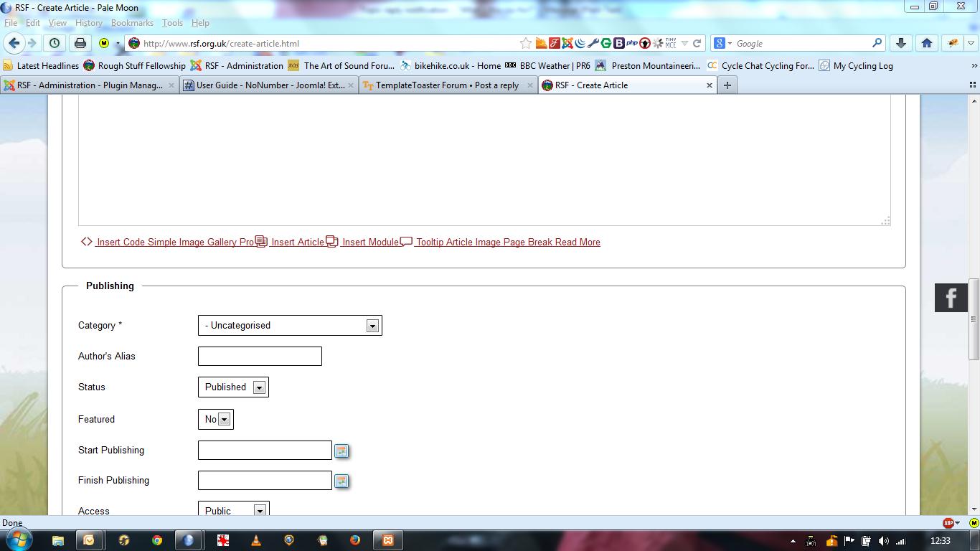The width and height of the screenshot is (980, 551).
Task: Click the home icon in toolbar
Action: click(x=926, y=43)
